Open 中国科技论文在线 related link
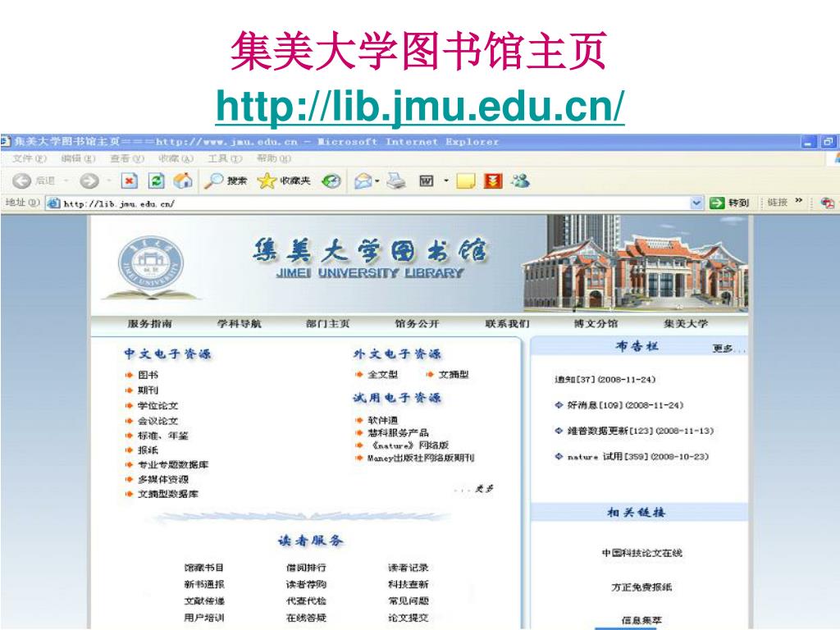This screenshot has height=630, width=840. coord(641,553)
